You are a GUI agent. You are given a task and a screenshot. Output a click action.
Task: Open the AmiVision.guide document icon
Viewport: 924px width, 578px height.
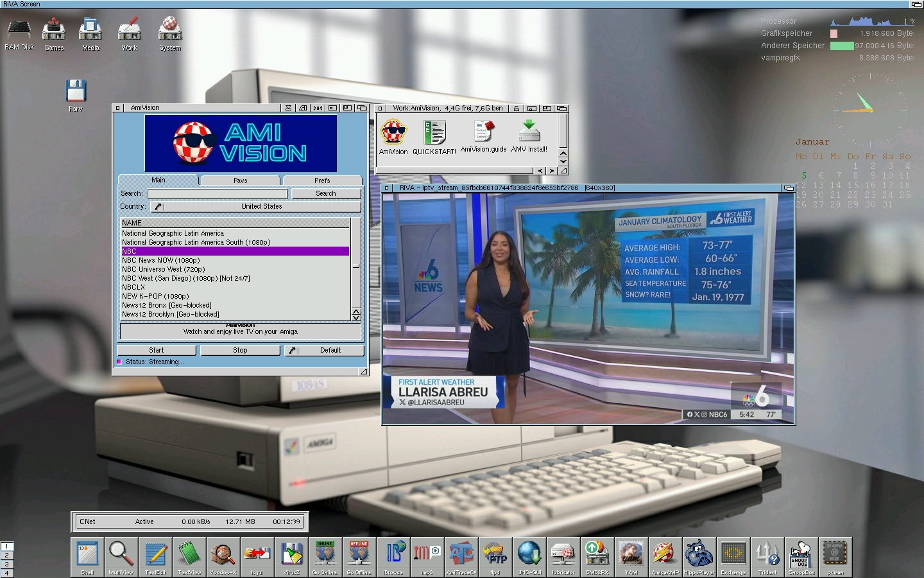point(484,136)
